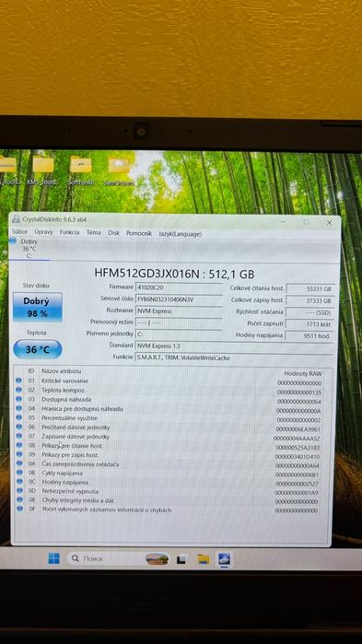Open the Súbor menu
The image size is (362, 644).
(x=19, y=232)
